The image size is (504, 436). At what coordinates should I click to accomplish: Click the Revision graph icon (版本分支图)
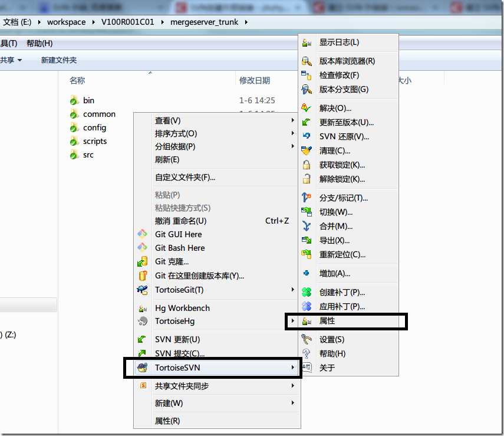[x=307, y=90]
